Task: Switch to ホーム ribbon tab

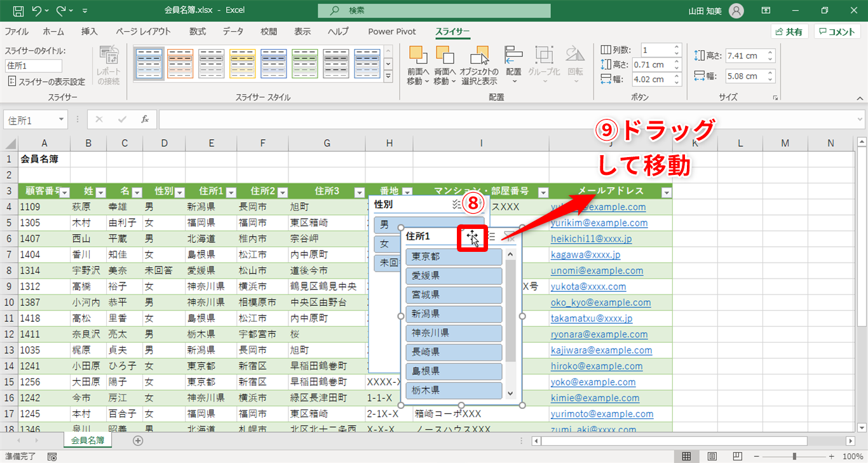Action: click(53, 31)
